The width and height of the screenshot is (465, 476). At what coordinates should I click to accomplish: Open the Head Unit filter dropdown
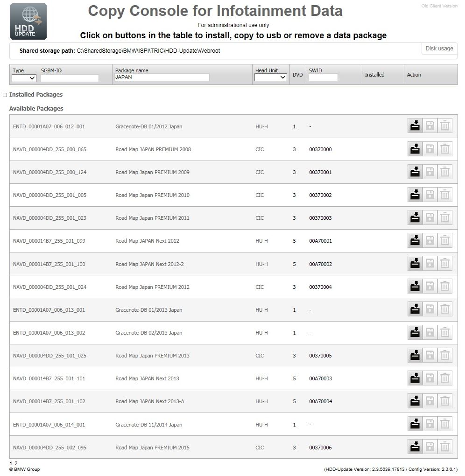click(x=271, y=77)
